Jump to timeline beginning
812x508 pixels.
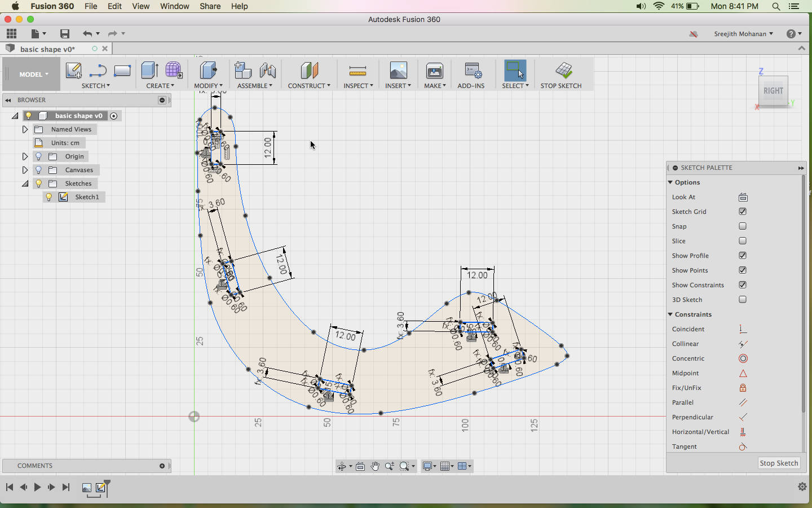click(x=10, y=487)
